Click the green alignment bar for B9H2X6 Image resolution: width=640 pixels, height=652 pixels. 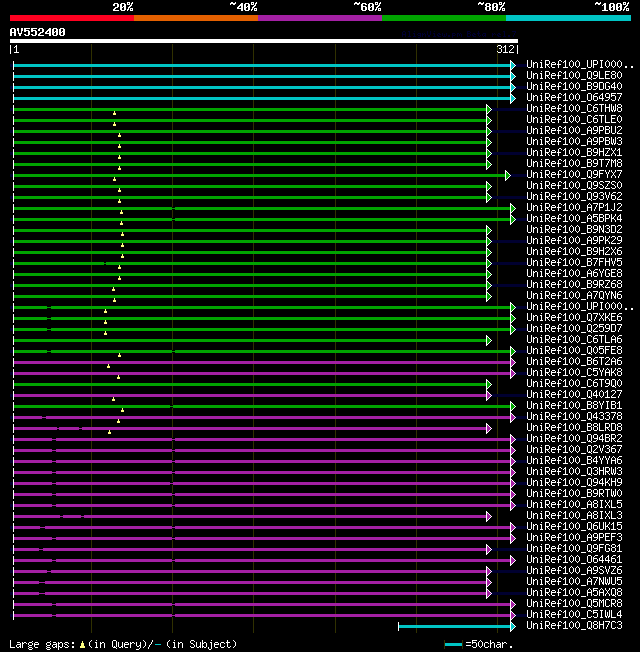250,252
